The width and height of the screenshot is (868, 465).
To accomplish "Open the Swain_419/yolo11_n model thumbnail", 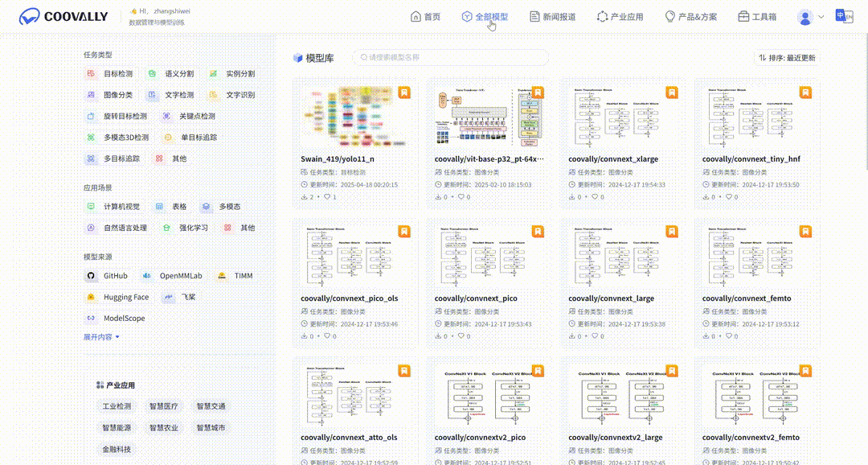I will pos(355,117).
